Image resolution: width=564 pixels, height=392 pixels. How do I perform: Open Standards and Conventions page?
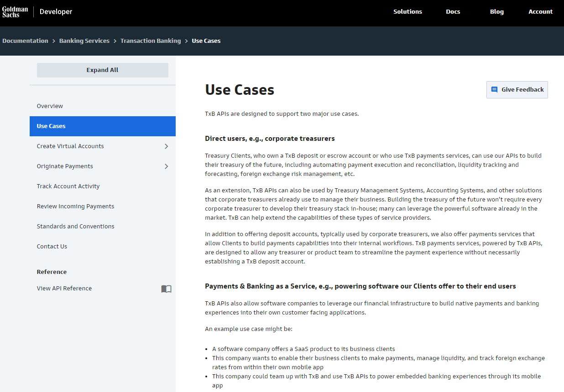pyautogui.click(x=103, y=227)
